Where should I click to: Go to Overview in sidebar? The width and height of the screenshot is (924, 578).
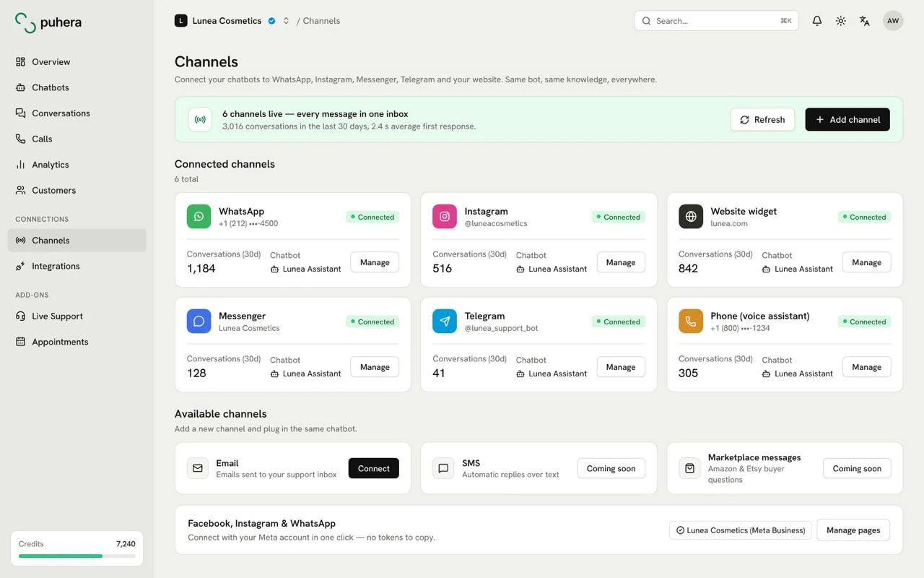[77, 62]
